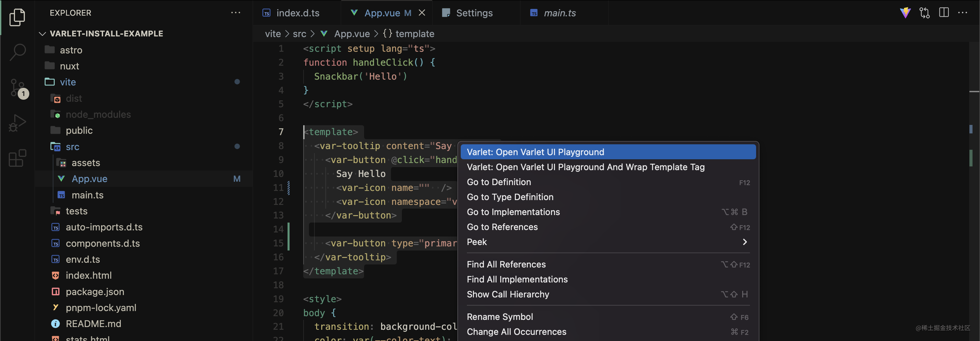
Task: Open the Search view in activity bar
Action: pos(17,52)
